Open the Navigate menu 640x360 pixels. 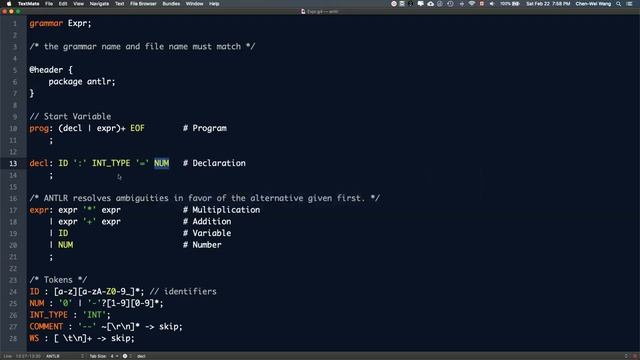99,4
